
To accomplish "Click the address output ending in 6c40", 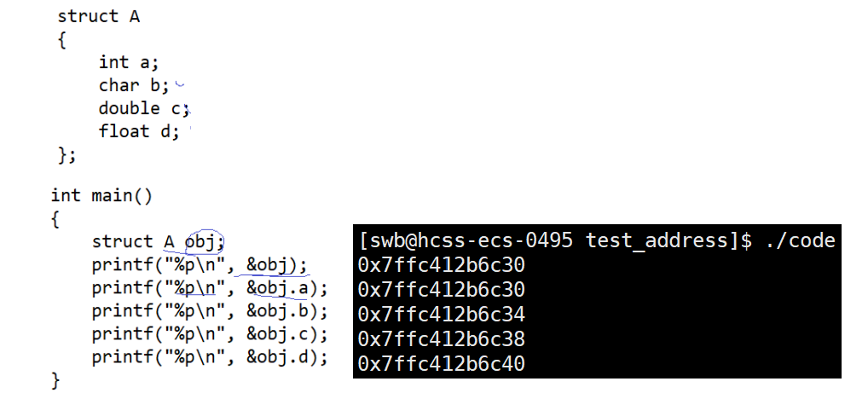I will point(441,364).
